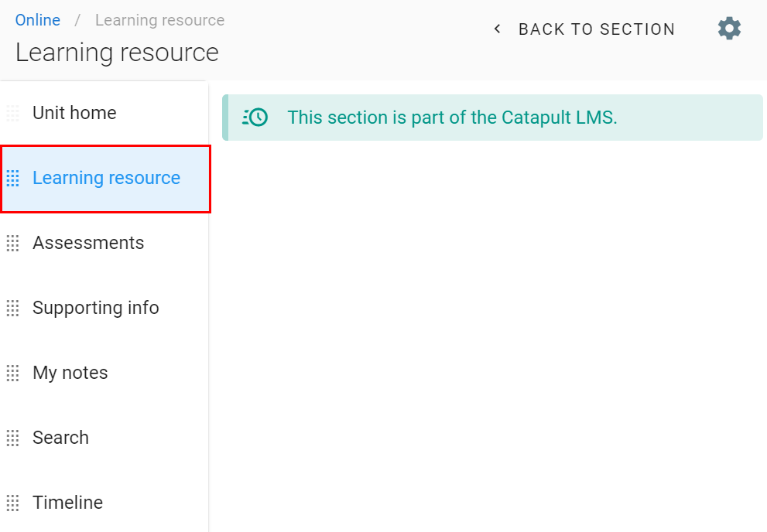The height and width of the screenshot is (532, 767).
Task: Open the My notes section
Action: click(x=104, y=373)
